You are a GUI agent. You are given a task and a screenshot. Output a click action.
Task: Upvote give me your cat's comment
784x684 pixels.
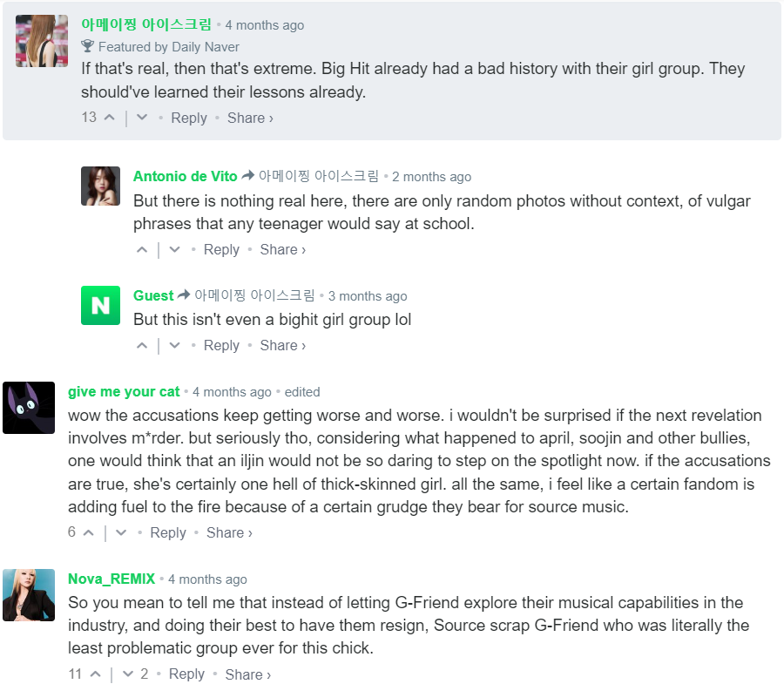[89, 533]
